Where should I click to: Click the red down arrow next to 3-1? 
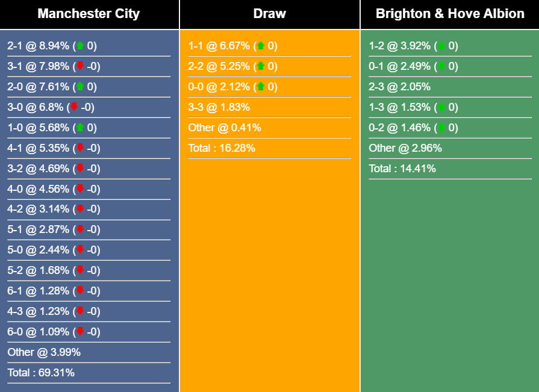[80, 66]
